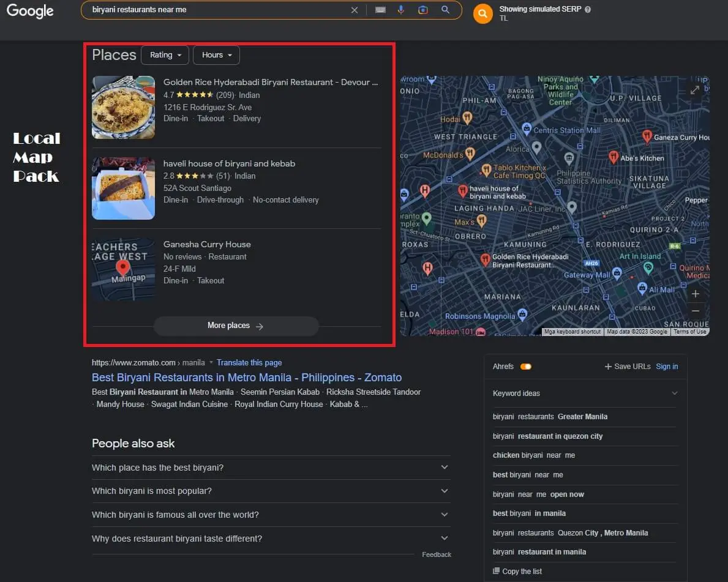Select the Gateway Mall map marker
Image resolution: width=728 pixels, height=582 pixels.
click(x=617, y=274)
